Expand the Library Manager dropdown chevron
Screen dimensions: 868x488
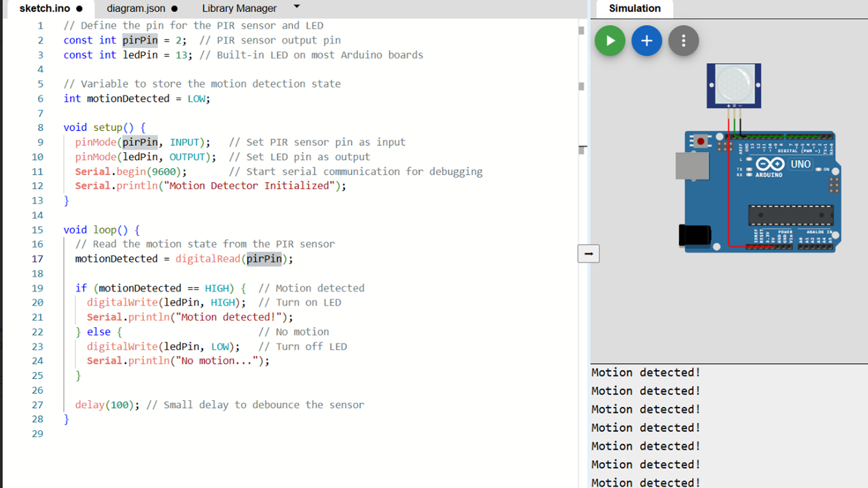tap(297, 7)
